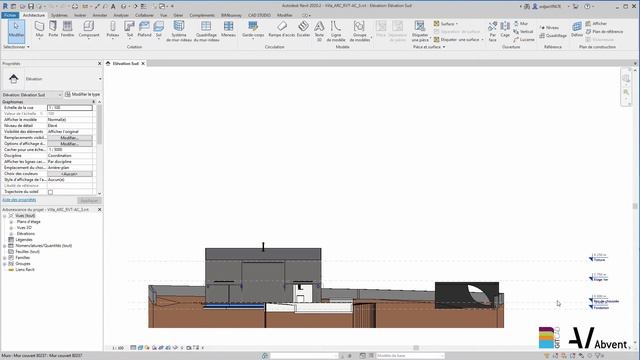
Task: Switch to the Modifier ribbon tab
Action: click(285, 15)
